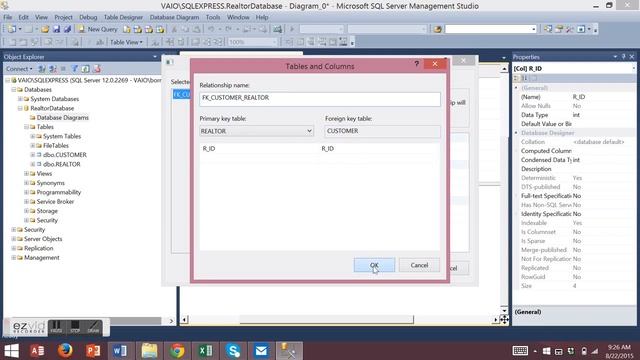Expand the dbo.CUSTOMER table node
Image resolution: width=640 pixels, height=360 pixels.
point(33,155)
